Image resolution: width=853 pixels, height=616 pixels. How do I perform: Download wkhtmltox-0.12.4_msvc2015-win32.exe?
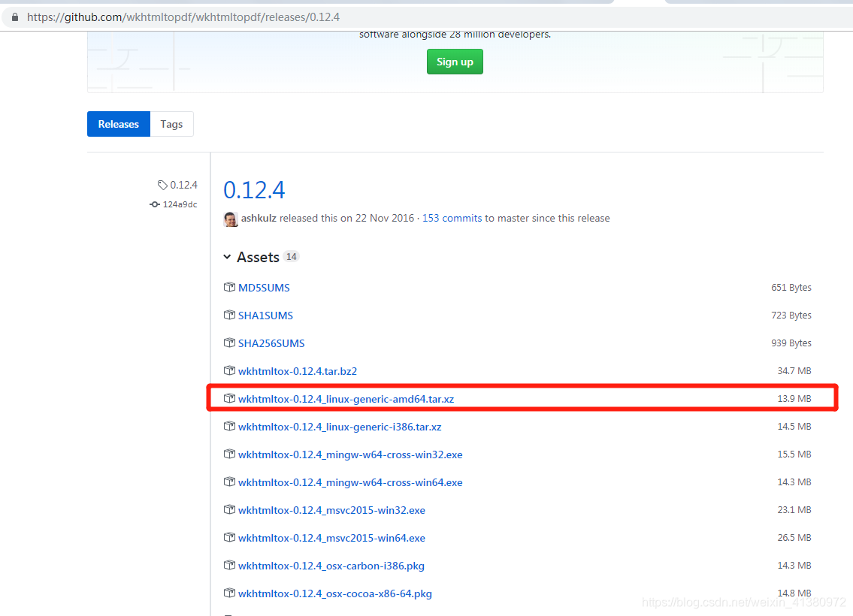click(332, 510)
